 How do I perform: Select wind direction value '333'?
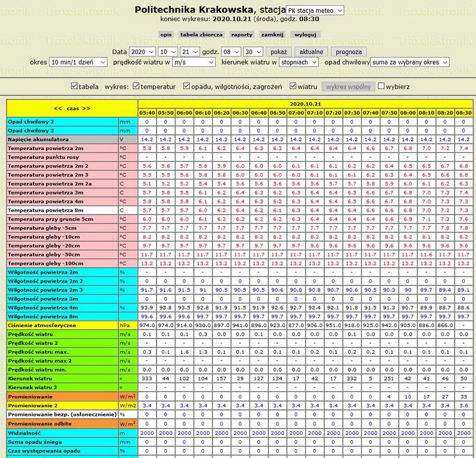tap(147, 378)
